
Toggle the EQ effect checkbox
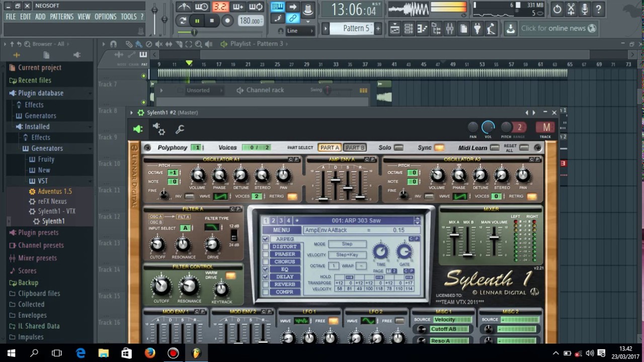coord(266,269)
